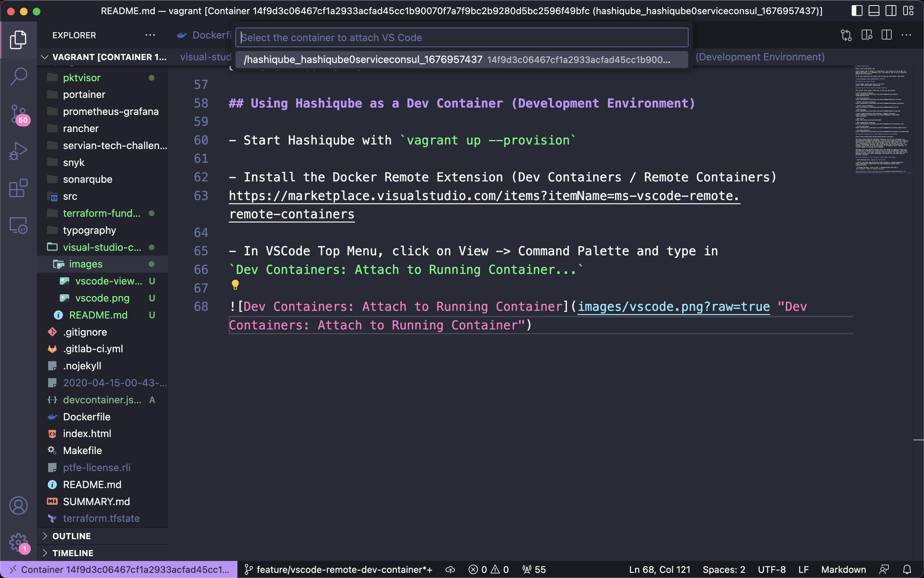Click the editor minimap
The height and width of the screenshot is (578, 924).
pos(882,119)
